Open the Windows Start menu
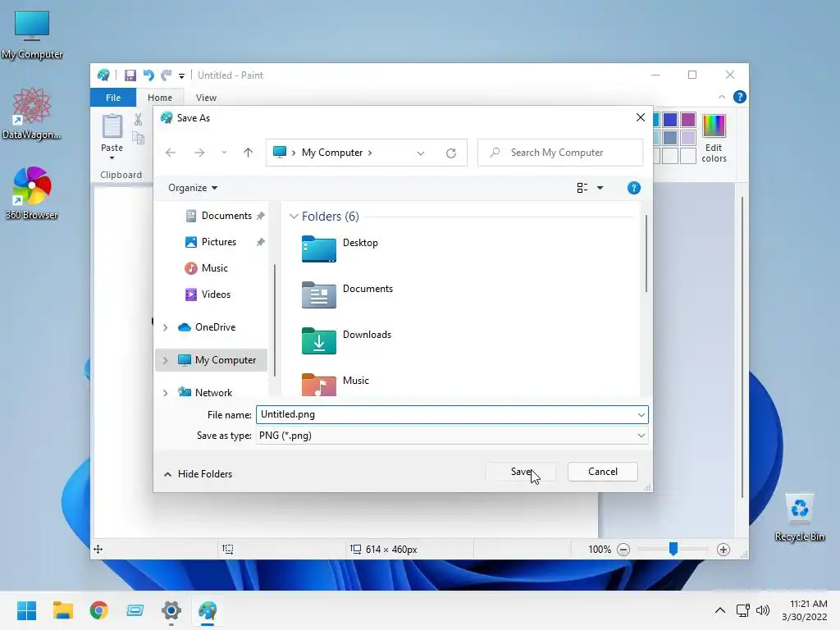 pyautogui.click(x=26, y=610)
